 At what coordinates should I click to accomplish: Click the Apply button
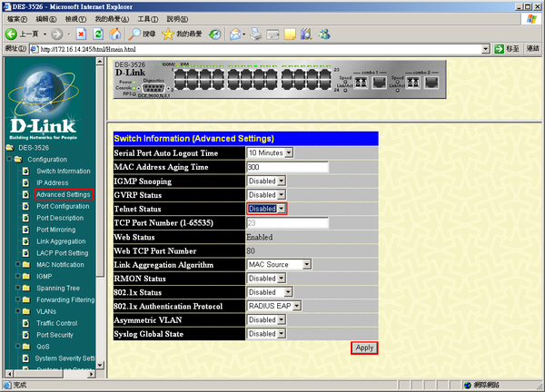(364, 348)
